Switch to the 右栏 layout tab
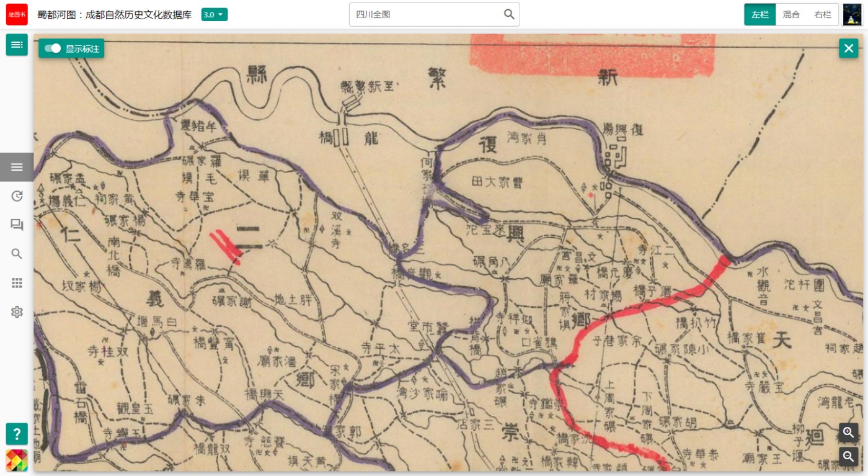This screenshot has height=476, width=868. (823, 14)
